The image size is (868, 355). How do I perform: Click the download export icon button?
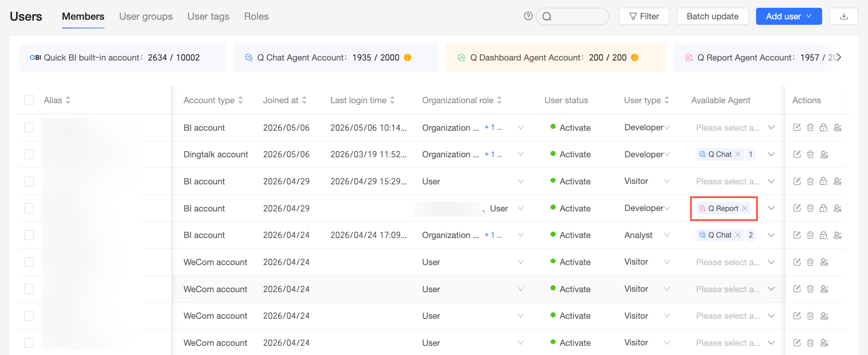[843, 16]
